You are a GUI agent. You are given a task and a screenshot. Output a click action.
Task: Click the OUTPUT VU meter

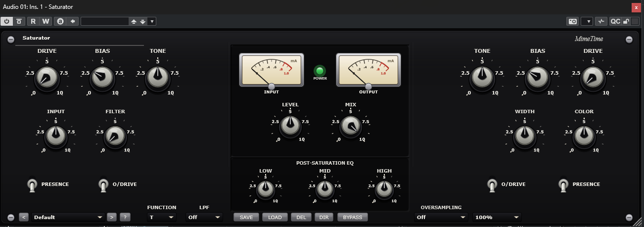368,70
